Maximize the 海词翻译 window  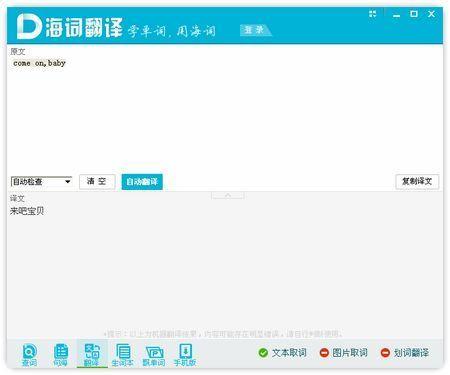pyautogui.click(x=414, y=14)
